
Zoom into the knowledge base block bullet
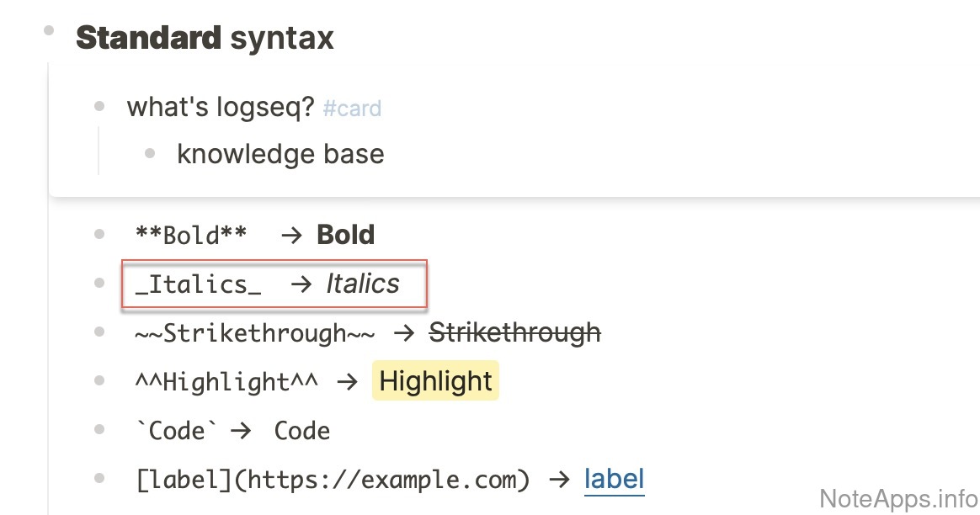click(150, 153)
